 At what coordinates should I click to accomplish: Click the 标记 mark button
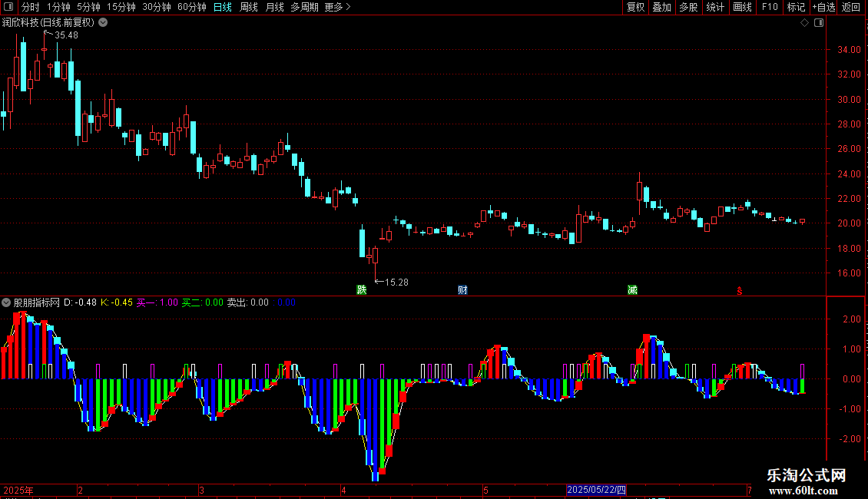(796, 7)
